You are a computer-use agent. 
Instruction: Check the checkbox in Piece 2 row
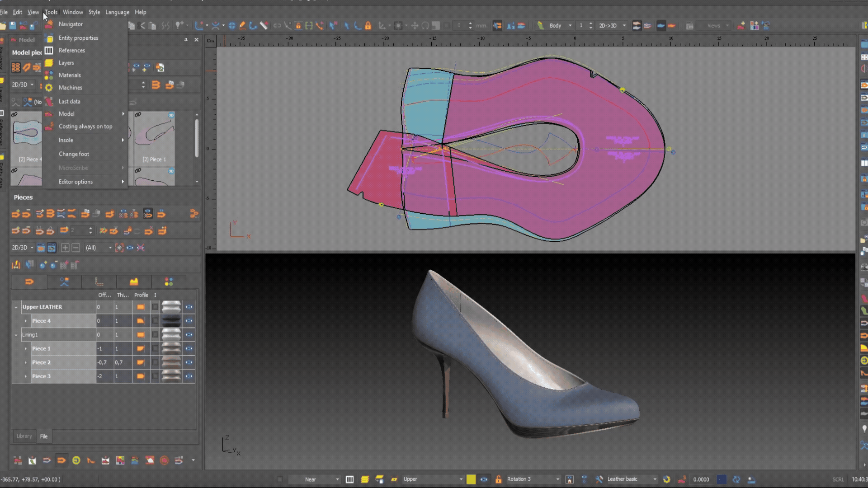coord(155,362)
